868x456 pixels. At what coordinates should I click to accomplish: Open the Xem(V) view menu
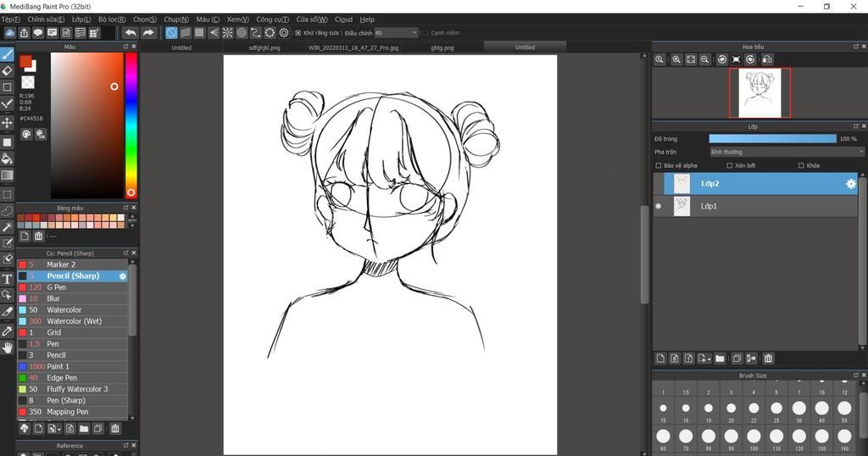tap(238, 19)
